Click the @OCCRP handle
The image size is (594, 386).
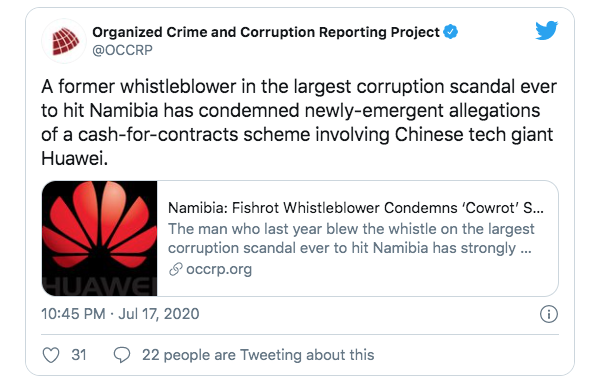(x=122, y=50)
